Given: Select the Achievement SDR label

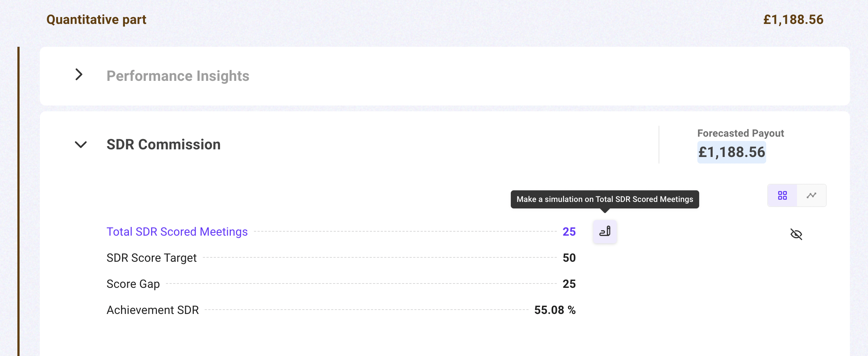Looking at the screenshot, I should click(153, 310).
